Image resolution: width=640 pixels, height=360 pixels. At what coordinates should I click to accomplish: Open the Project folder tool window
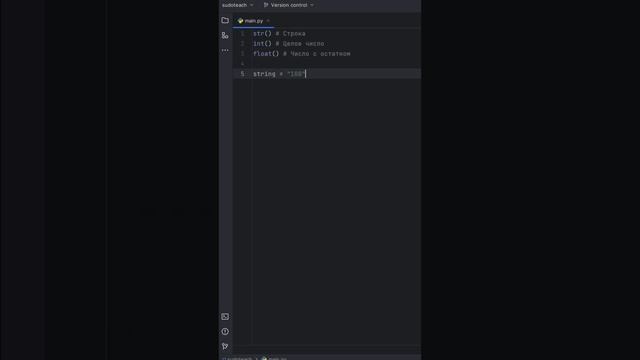pos(225,20)
